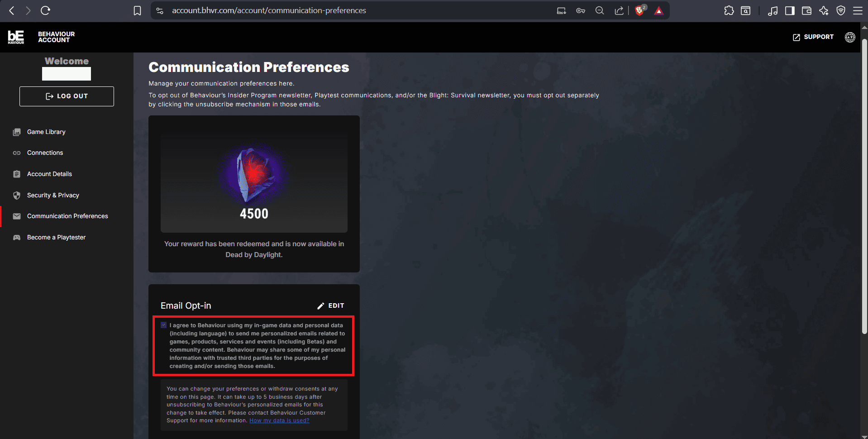Open Game Library in sidebar
Viewport: 868px width, 439px height.
[x=46, y=132]
